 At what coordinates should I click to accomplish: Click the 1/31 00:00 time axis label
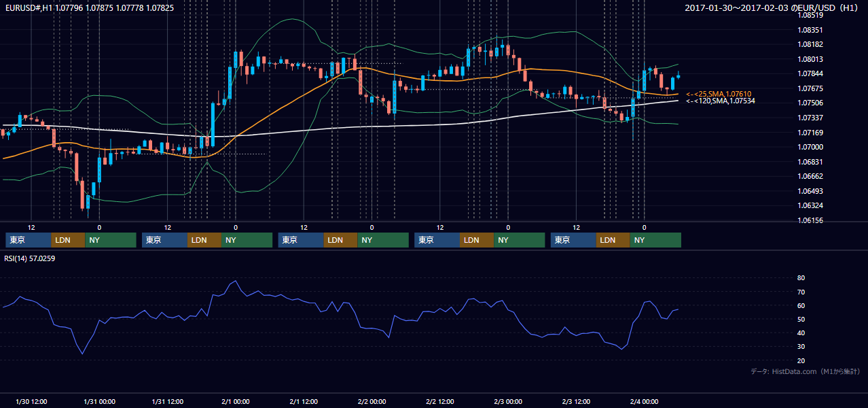(98, 401)
